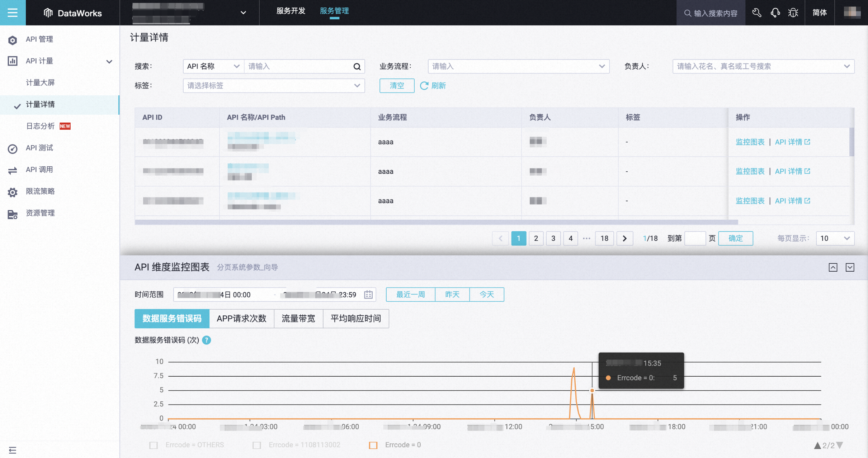Select the APP请求次数 chart tab
Image resolution: width=868 pixels, height=458 pixels.
[241, 319]
